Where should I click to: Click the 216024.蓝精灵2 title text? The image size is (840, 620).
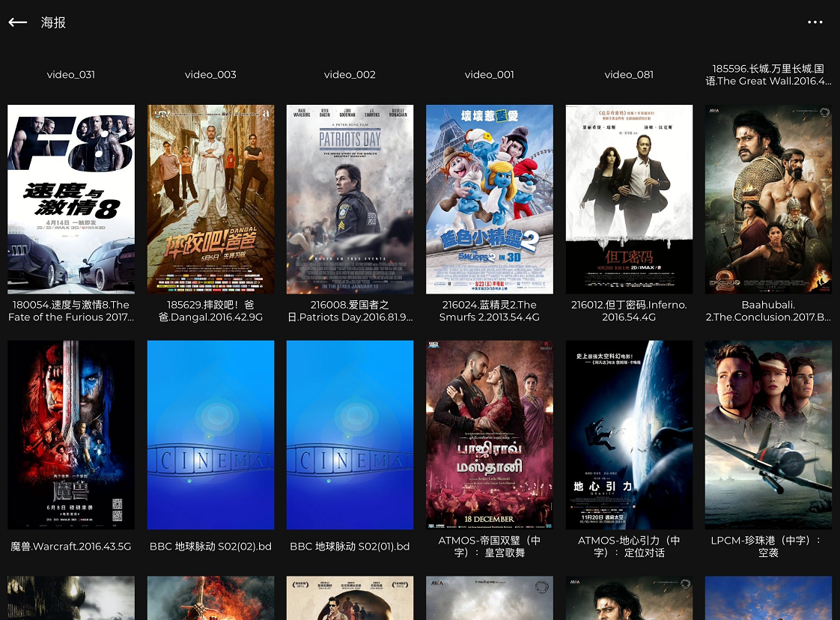tap(490, 311)
